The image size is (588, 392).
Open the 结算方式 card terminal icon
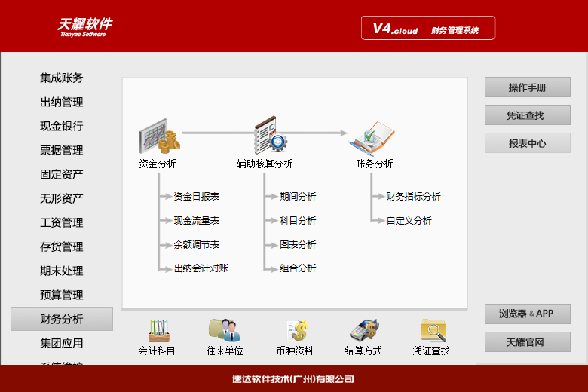(x=364, y=330)
